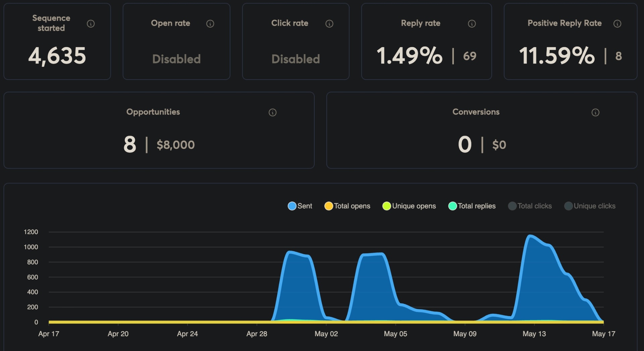The height and width of the screenshot is (351, 644).
Task: Open info icon beside Open rate
Action: click(210, 24)
